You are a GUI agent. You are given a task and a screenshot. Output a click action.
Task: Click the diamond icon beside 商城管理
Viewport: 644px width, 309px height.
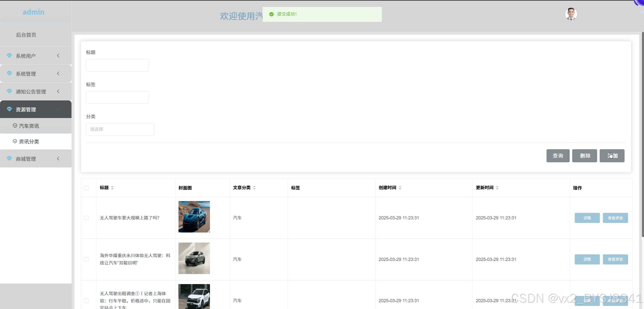coord(10,159)
